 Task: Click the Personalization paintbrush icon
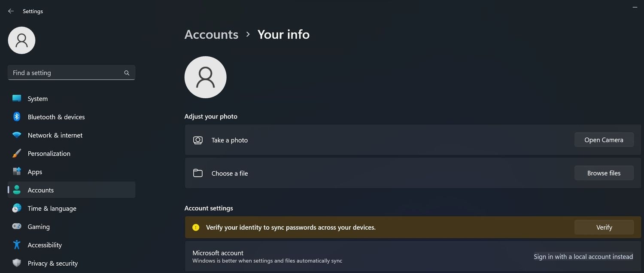[x=17, y=153]
